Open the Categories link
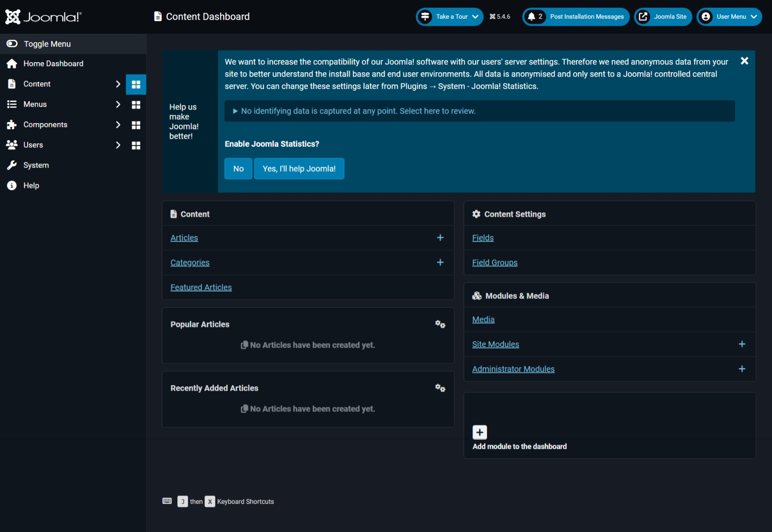772x532 pixels. coord(190,263)
